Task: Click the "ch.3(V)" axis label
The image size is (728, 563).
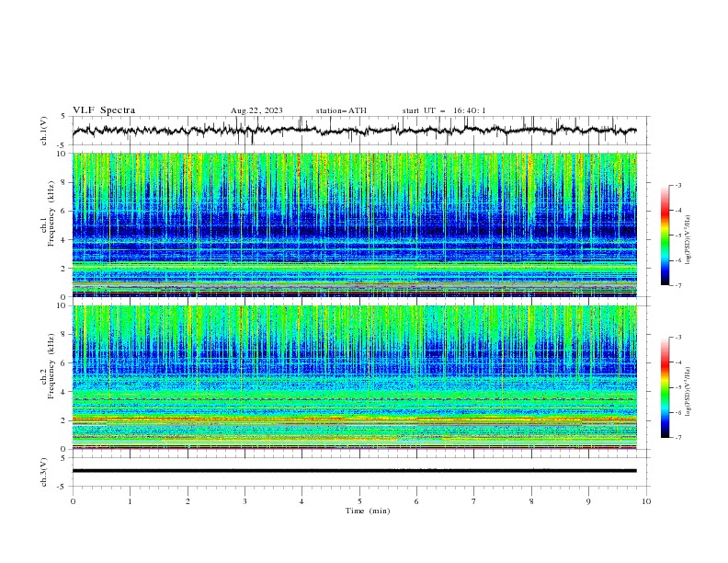Action: click(44, 472)
